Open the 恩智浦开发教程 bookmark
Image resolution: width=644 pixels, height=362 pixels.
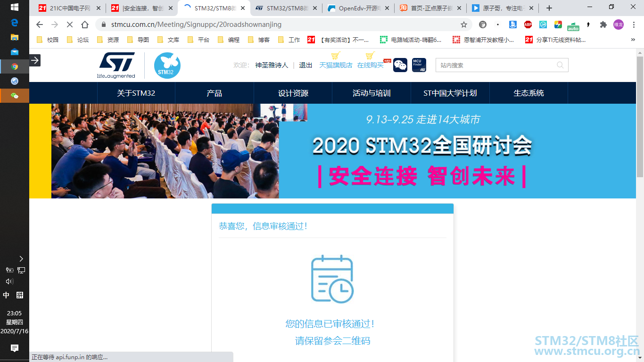pos(484,40)
